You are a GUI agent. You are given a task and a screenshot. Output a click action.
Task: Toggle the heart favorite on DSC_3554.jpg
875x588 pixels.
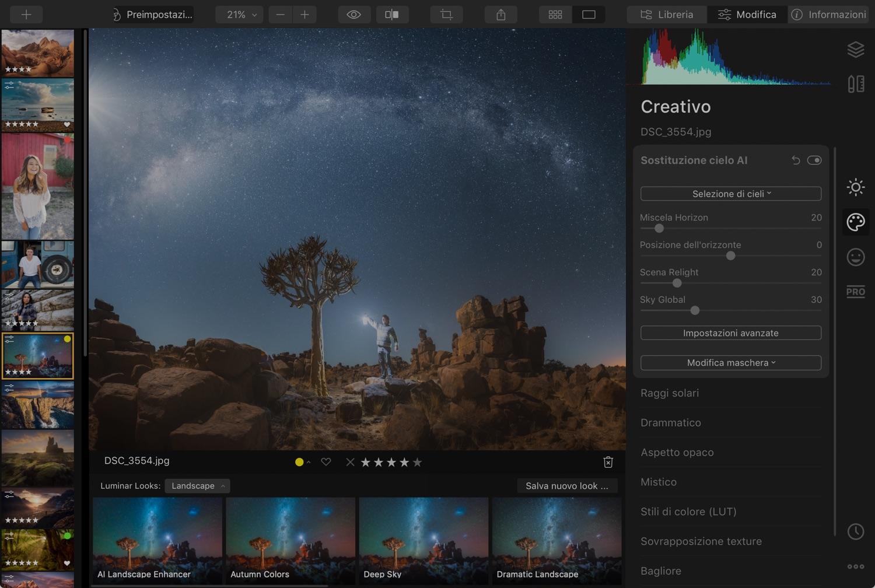[x=325, y=461]
